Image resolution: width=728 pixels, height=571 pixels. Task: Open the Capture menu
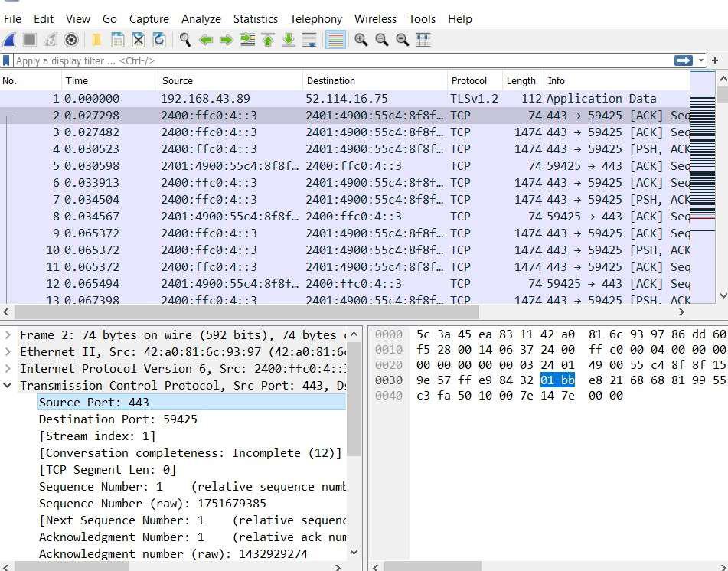coord(149,19)
